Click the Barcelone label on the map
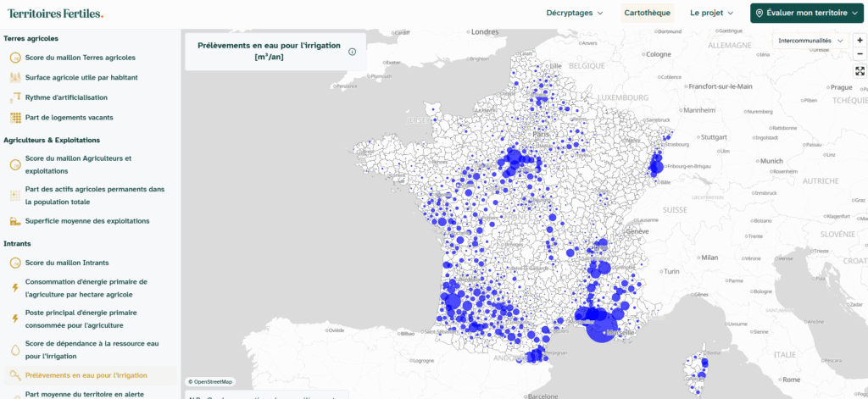Viewport: 868px width, 399px height. point(543,396)
